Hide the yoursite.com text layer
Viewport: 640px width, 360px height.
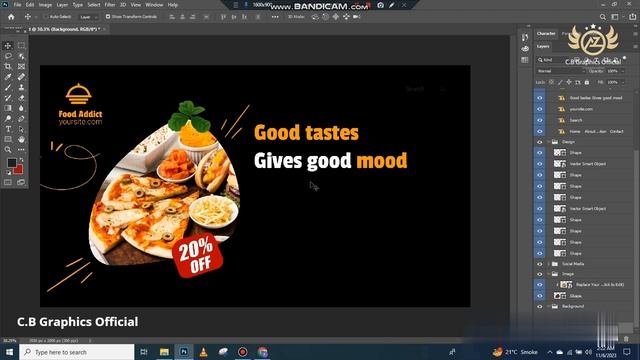tap(540, 109)
